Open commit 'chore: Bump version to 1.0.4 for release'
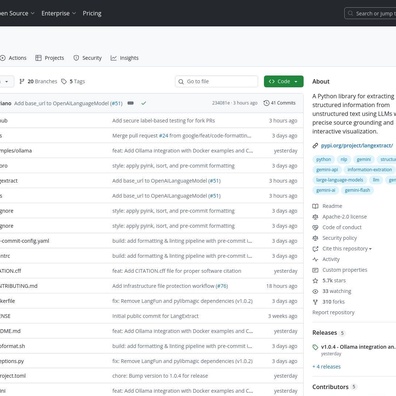Image resolution: width=396 pixels, height=396 pixels. (x=160, y=376)
